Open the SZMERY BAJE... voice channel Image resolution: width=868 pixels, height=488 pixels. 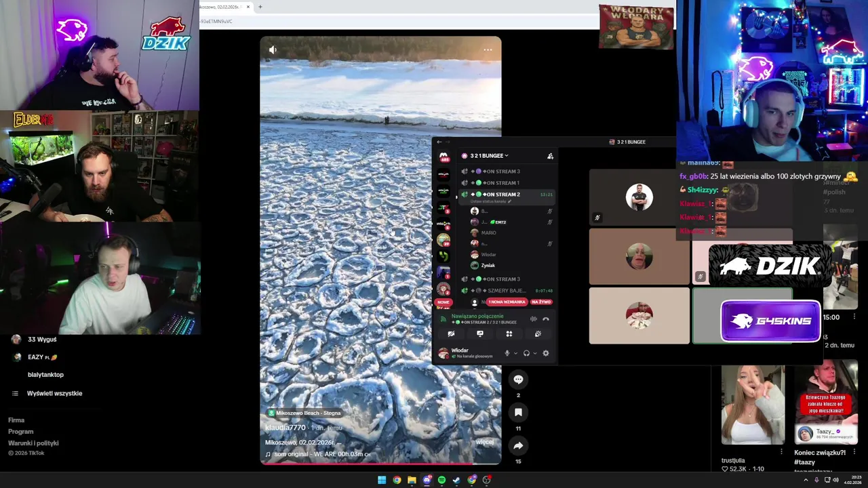[507, 291]
